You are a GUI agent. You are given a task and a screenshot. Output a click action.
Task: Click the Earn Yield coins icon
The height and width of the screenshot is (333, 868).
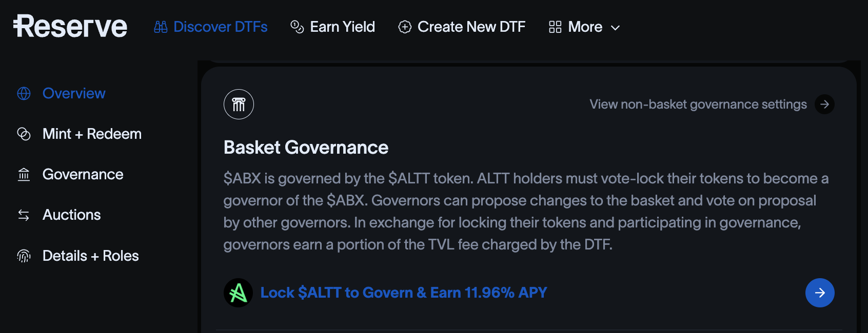click(x=297, y=27)
